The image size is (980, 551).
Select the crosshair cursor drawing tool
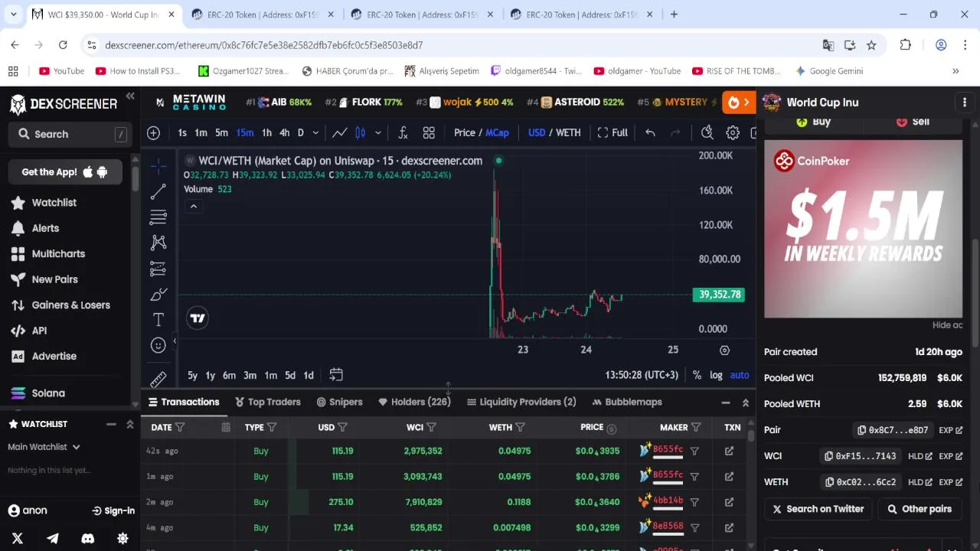(158, 166)
